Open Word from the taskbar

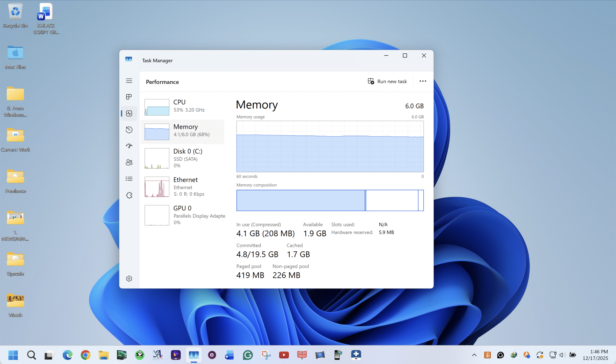(x=230, y=355)
